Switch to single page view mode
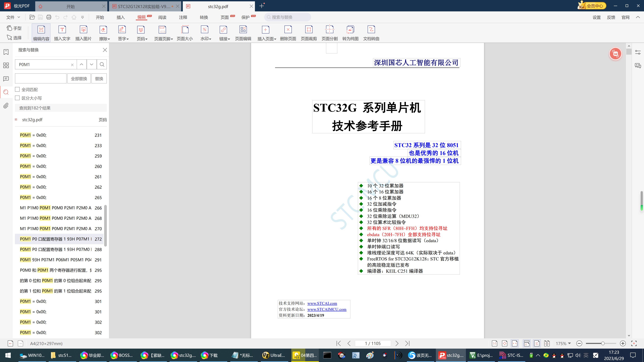The height and width of the screenshot is (362, 644). (537, 344)
